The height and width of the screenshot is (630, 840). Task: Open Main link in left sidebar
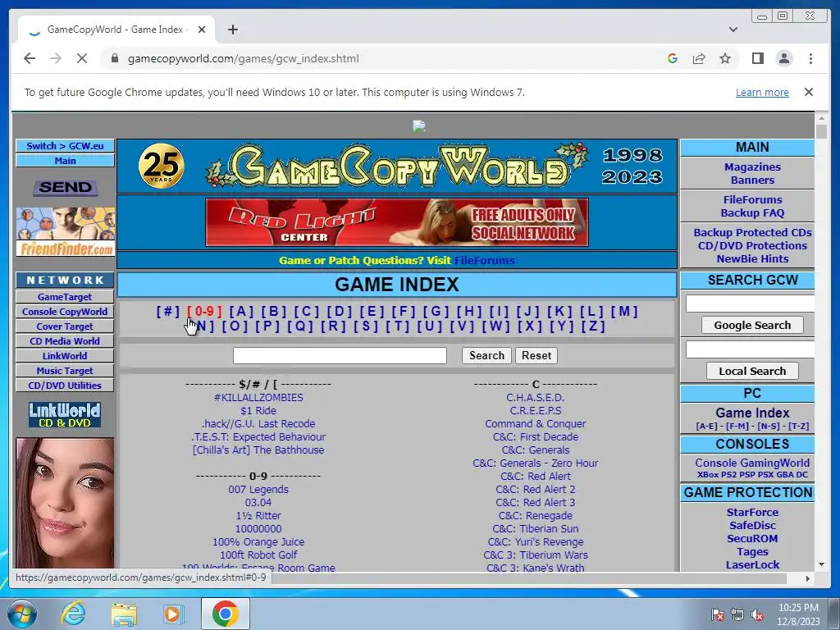[65, 161]
